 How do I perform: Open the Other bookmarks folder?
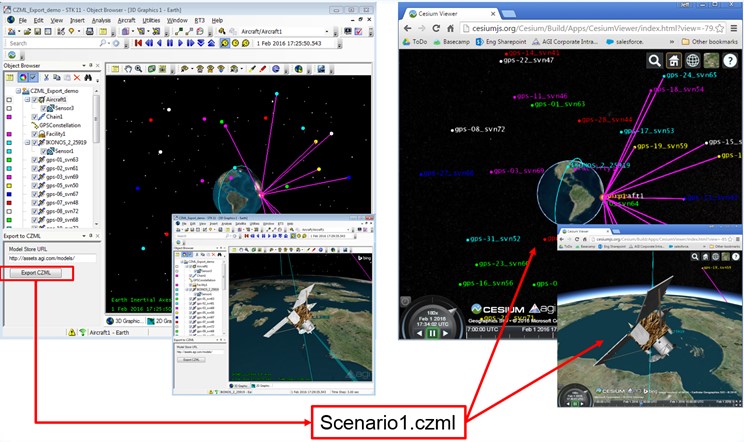(x=710, y=42)
